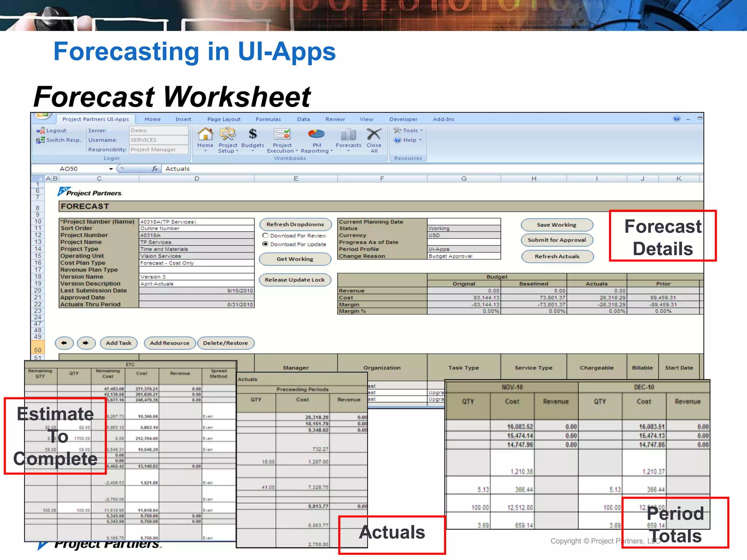Click the Budgets dollar icon
747x560 pixels.
pos(252,134)
